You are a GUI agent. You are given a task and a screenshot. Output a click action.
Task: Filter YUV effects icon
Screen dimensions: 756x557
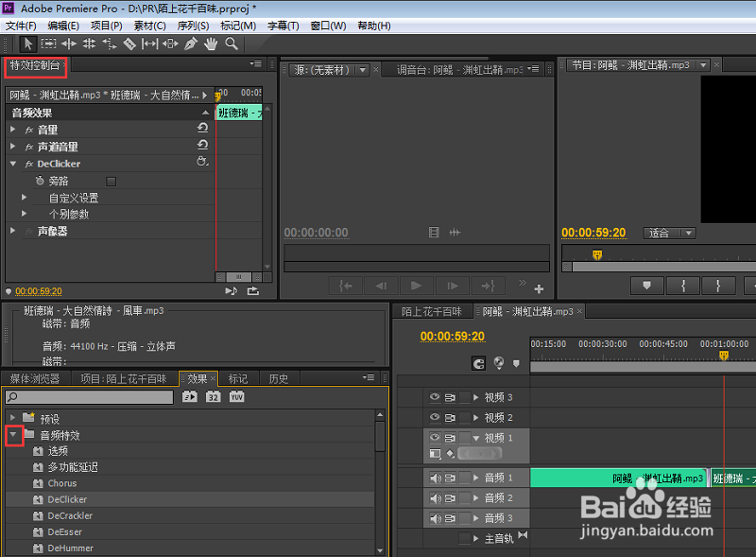click(x=237, y=397)
